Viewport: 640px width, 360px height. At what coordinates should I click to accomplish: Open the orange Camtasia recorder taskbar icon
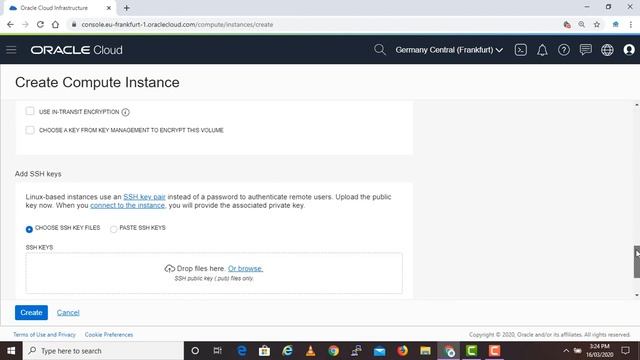tap(494, 351)
